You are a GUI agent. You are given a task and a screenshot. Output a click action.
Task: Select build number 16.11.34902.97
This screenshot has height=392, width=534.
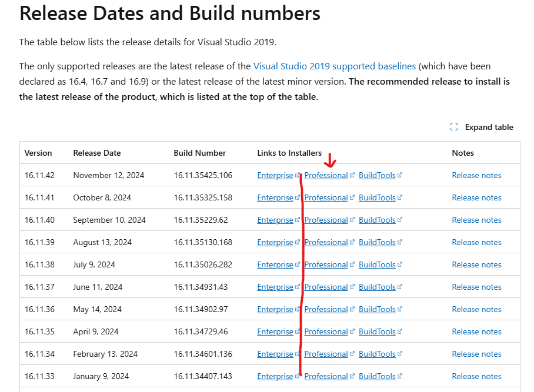[x=201, y=309]
